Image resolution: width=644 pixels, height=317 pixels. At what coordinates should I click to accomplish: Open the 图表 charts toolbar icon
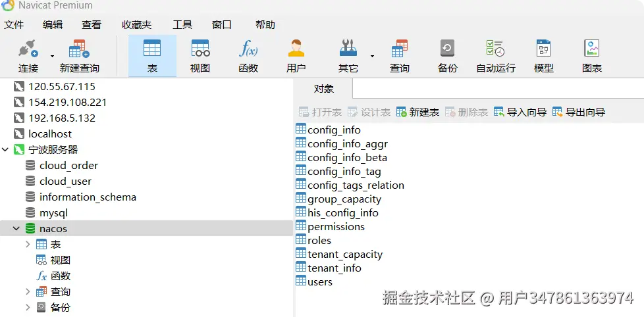pos(592,56)
